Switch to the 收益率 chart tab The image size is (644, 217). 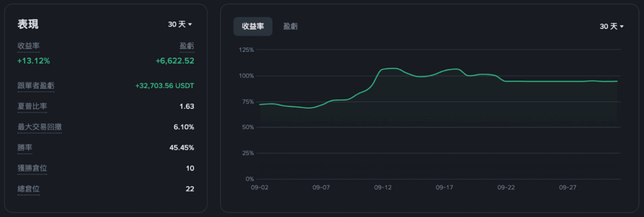[x=252, y=26]
